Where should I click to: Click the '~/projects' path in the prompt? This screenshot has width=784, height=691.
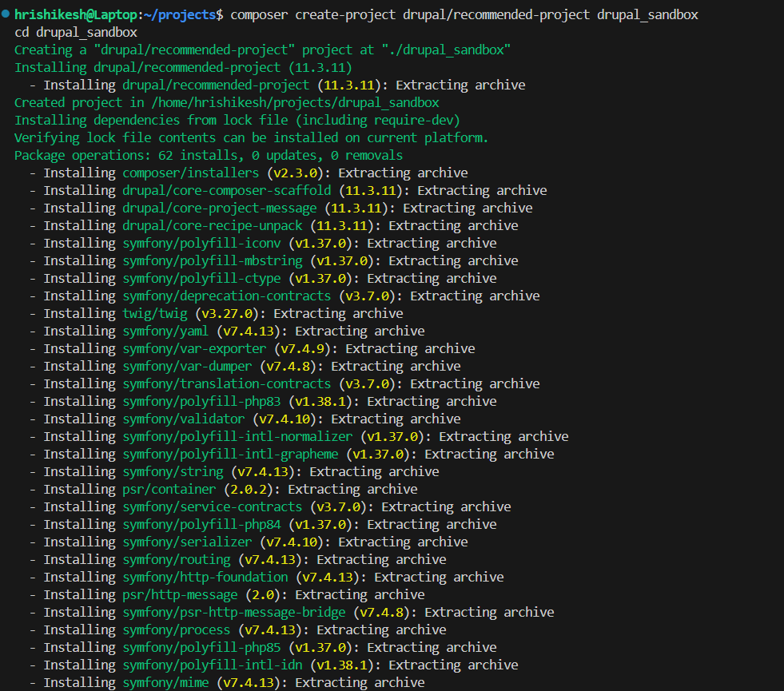tap(180, 15)
